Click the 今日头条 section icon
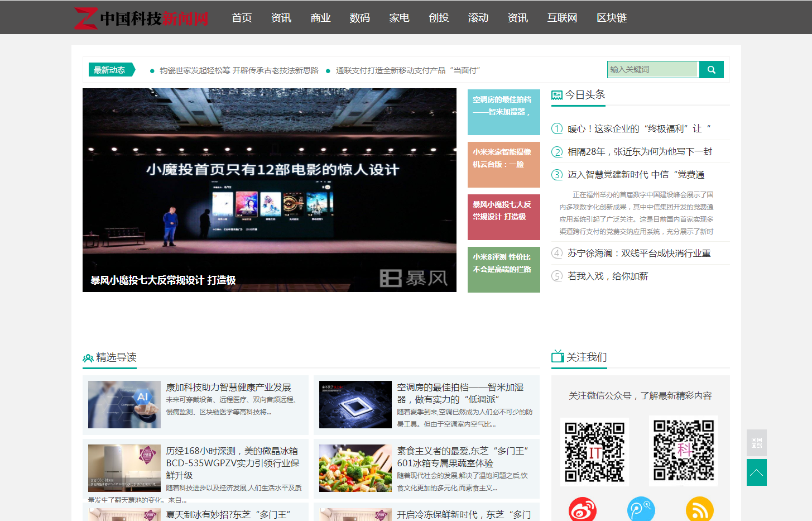This screenshot has height=521, width=812. pos(557,95)
